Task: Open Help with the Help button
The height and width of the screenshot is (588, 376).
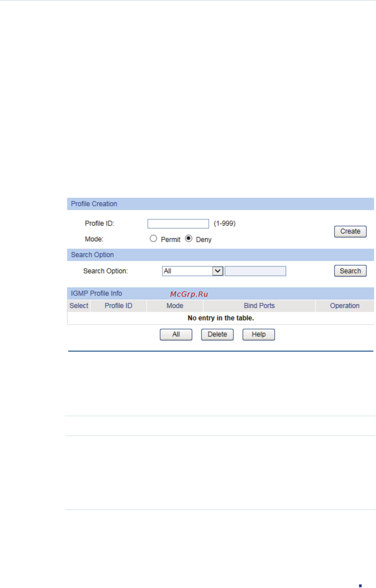Action: 259,335
